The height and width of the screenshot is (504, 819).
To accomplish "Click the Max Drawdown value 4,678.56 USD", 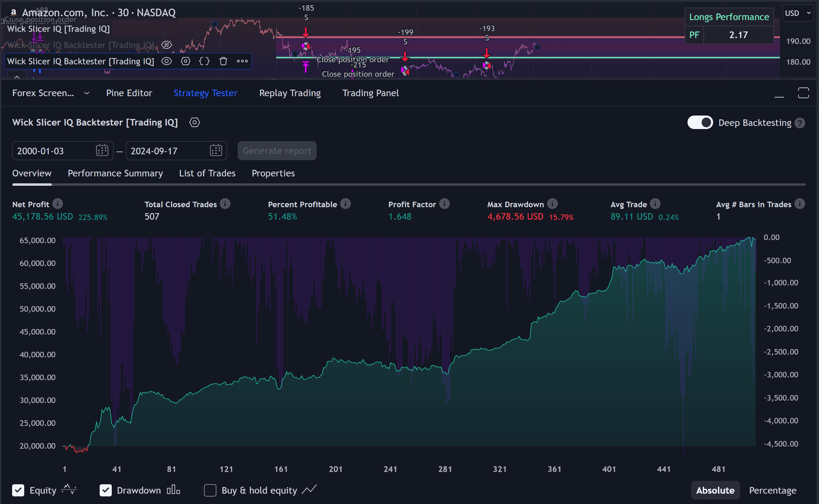I will tap(515, 217).
